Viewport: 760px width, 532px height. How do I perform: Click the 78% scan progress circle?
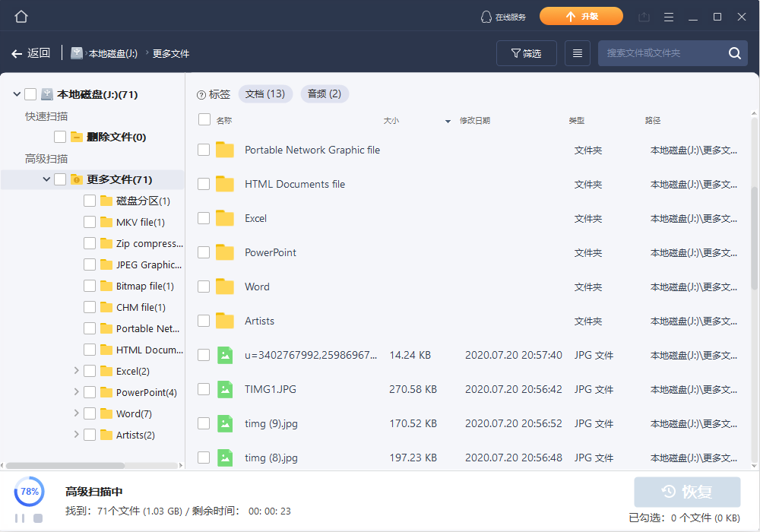29,492
